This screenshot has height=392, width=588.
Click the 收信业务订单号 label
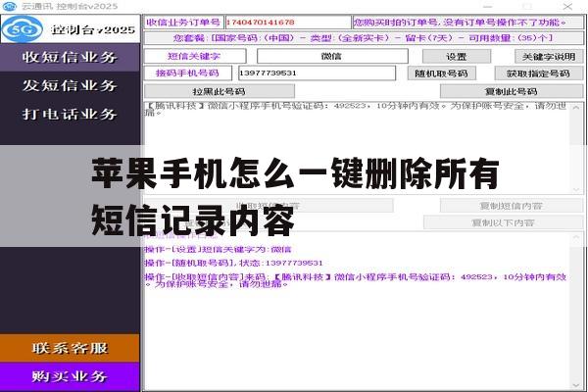[x=183, y=23]
